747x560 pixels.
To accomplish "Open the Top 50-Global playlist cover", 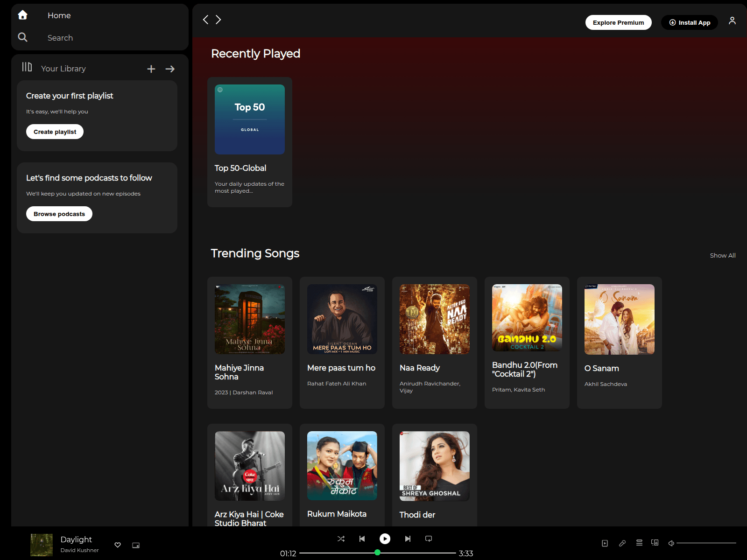I will tap(250, 119).
